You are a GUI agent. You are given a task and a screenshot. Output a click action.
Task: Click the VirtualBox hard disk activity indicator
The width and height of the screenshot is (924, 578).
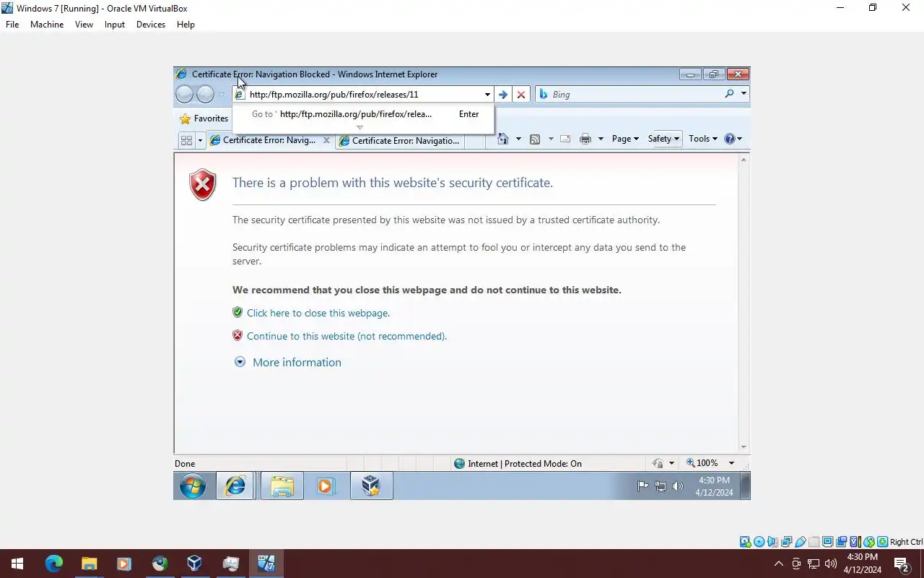click(x=745, y=542)
